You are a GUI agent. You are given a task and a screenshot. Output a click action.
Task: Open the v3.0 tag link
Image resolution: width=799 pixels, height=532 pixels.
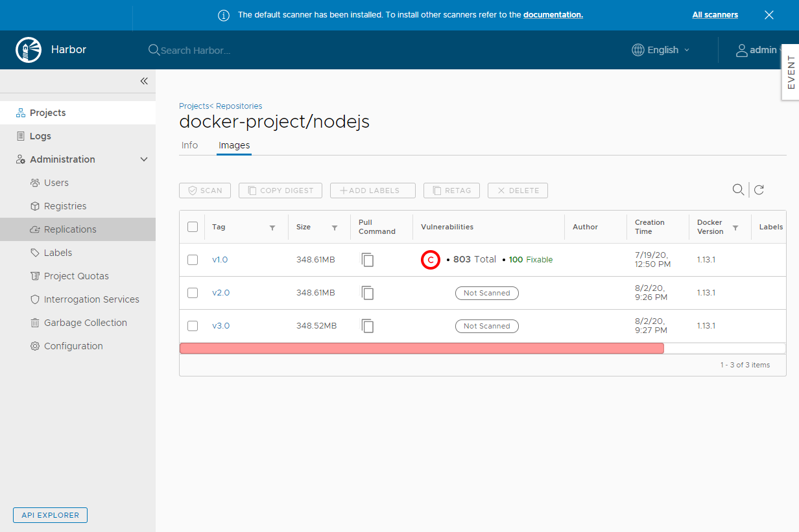[x=221, y=326]
